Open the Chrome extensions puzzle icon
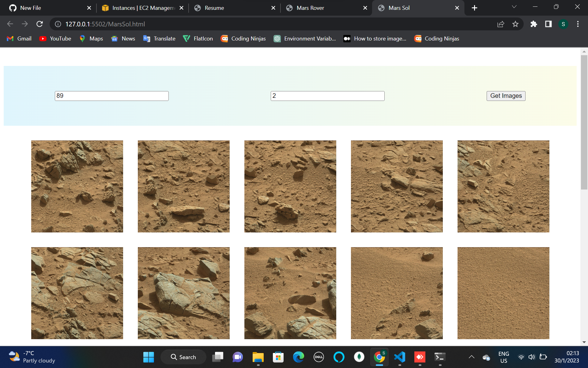588x368 pixels. click(533, 24)
